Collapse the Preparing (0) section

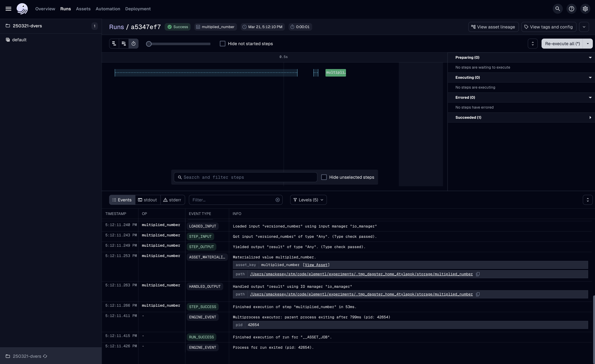click(590, 57)
